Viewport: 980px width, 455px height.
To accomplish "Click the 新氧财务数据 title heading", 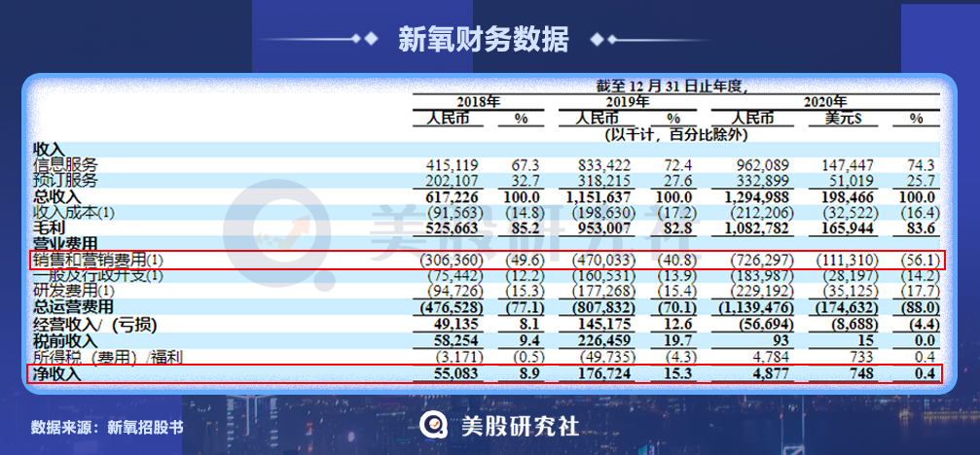I will coord(483,39).
